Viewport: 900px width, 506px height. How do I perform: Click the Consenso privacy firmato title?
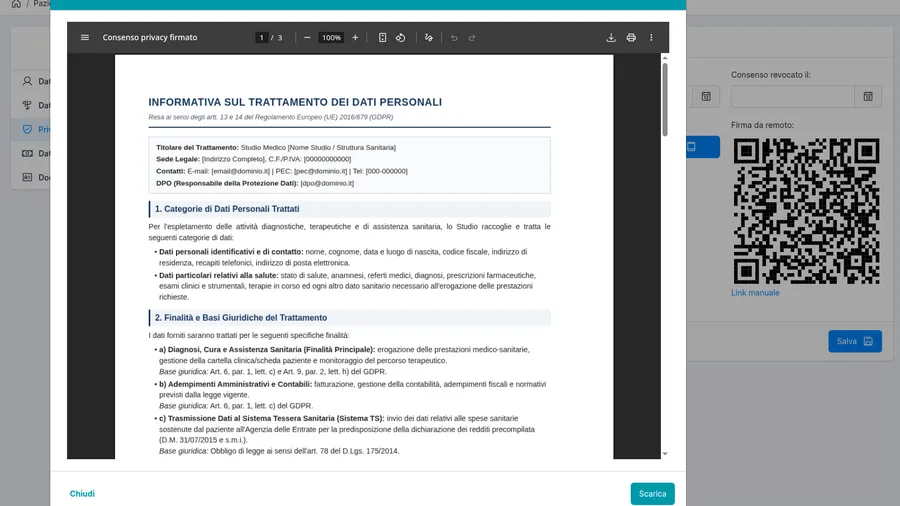click(x=150, y=37)
